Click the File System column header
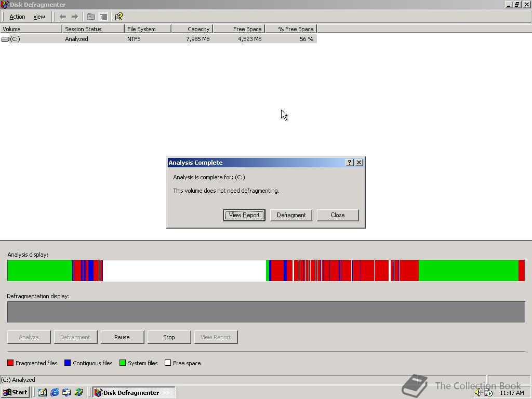This screenshot has width=532, height=399. [148, 29]
